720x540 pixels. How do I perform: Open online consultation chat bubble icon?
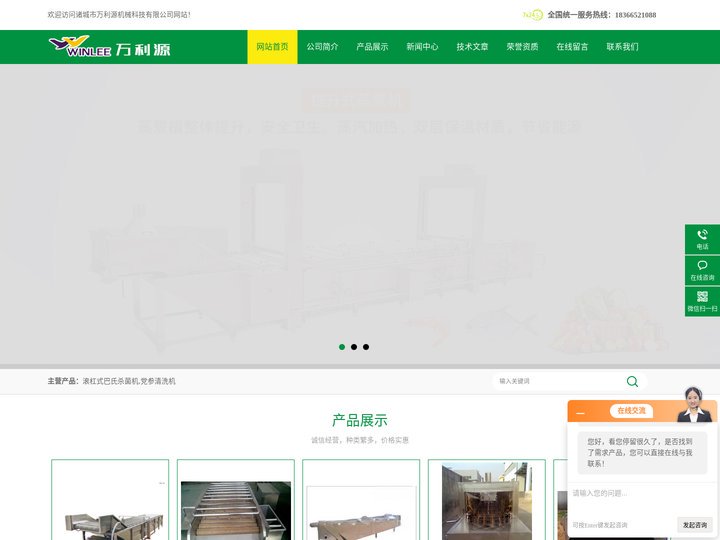pyautogui.click(x=702, y=266)
